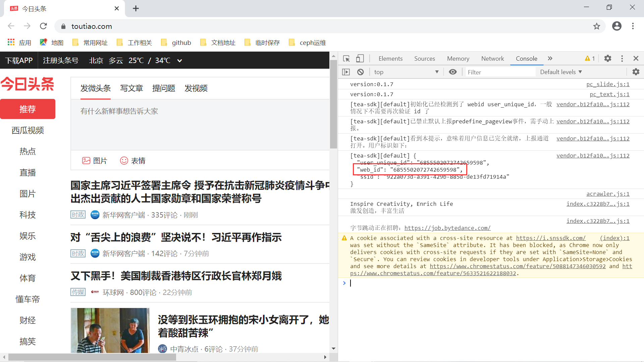This screenshot has width=644, height=362.
Task: Open the Chrome three-dot menu
Action: click(x=633, y=26)
